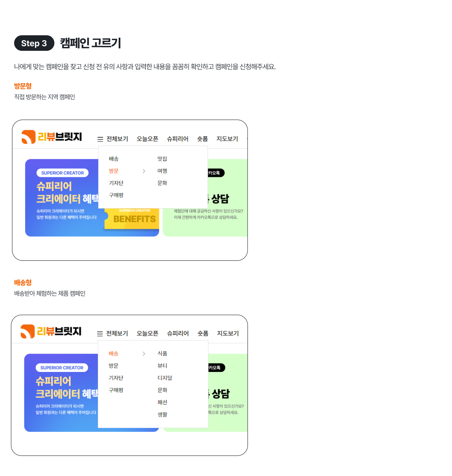The width and height of the screenshot is (452, 476).
Task: Expand the 방문 submenu chevron in the upper menu
Action: 144,171
